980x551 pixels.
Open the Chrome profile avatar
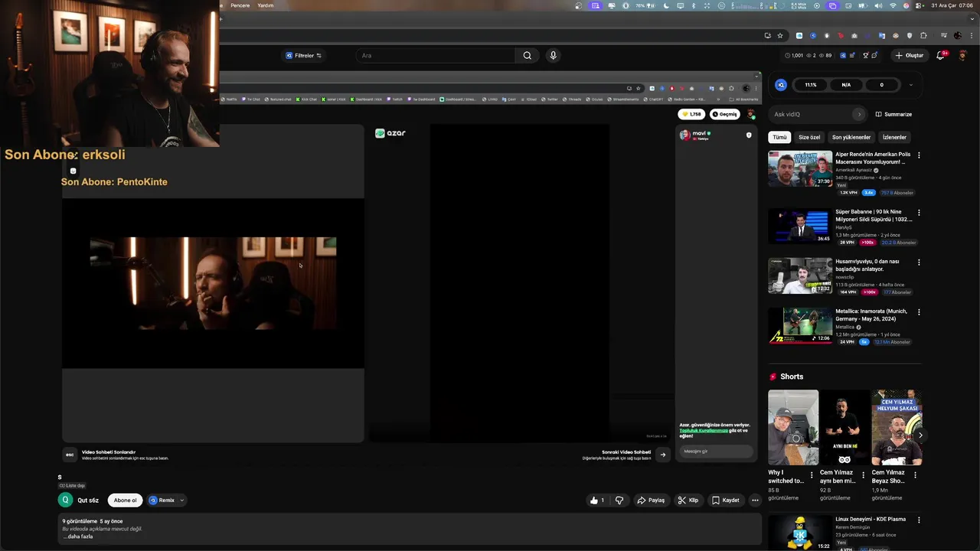click(956, 35)
